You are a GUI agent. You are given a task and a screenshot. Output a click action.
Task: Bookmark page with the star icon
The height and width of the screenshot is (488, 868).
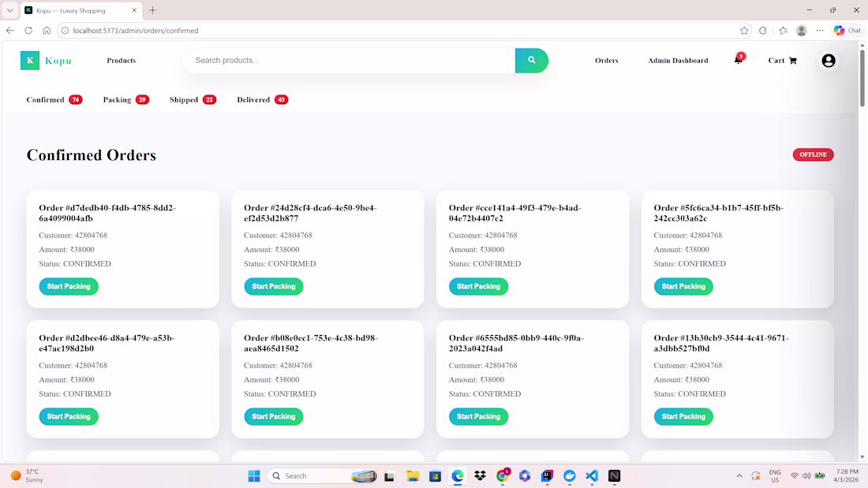coord(744,31)
